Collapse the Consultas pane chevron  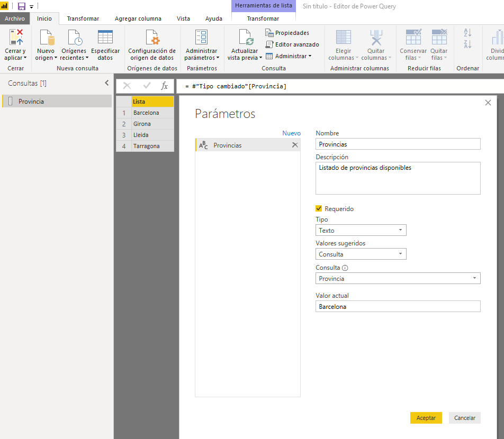tap(106, 83)
